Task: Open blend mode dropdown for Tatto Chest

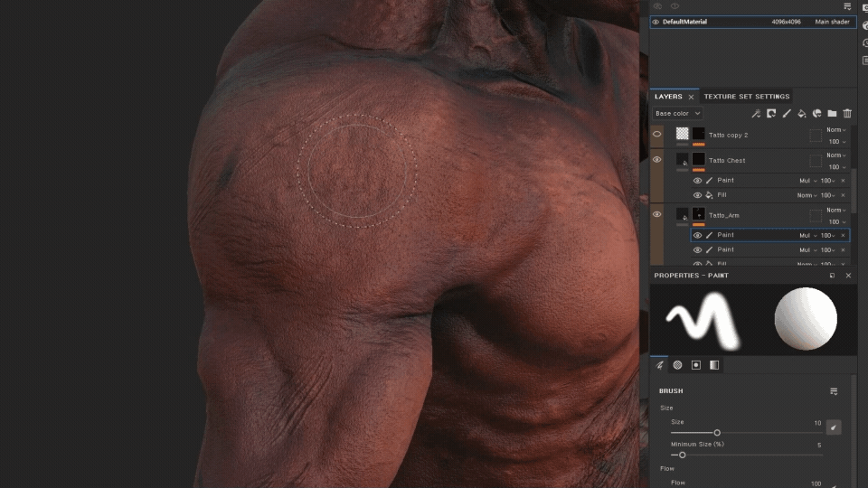Action: coord(835,155)
